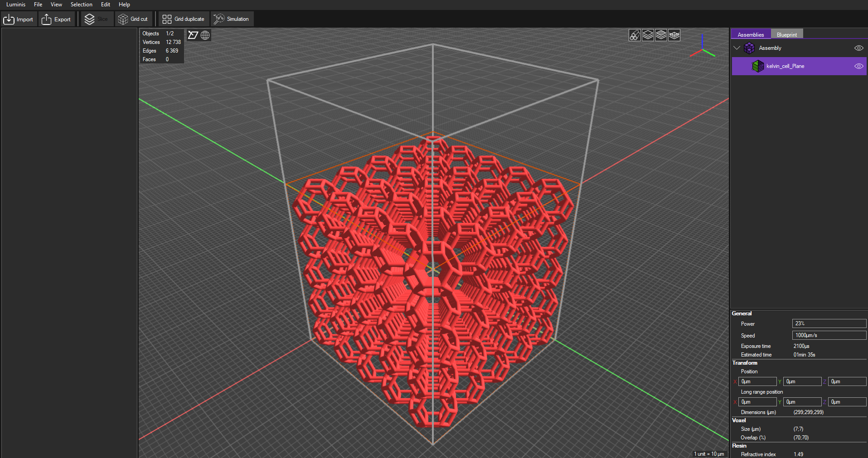Click the Exposure time value 2100µs

tap(801, 346)
